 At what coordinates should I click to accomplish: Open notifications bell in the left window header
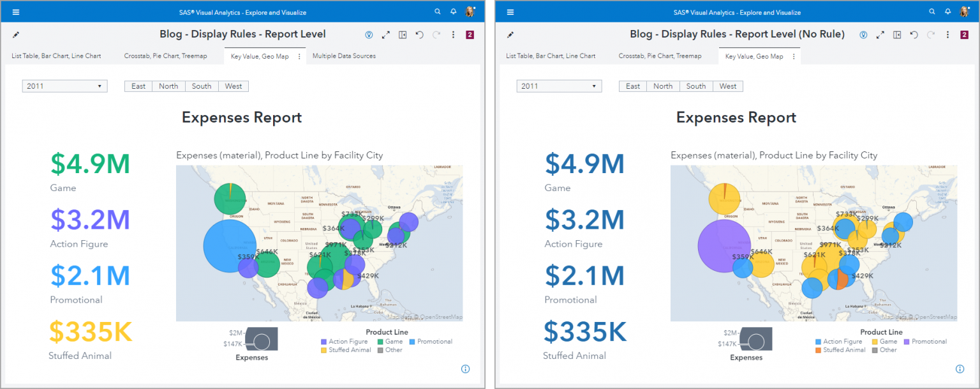pos(453,12)
